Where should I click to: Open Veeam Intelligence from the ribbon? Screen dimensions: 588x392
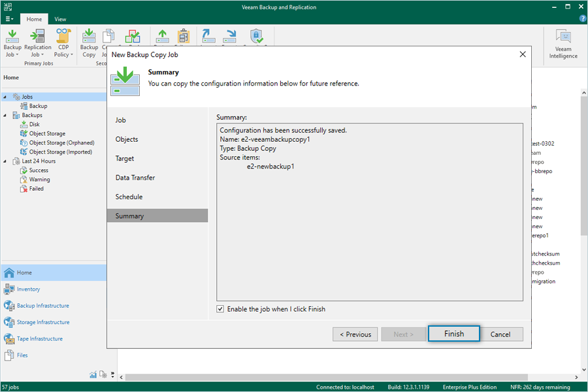click(563, 44)
